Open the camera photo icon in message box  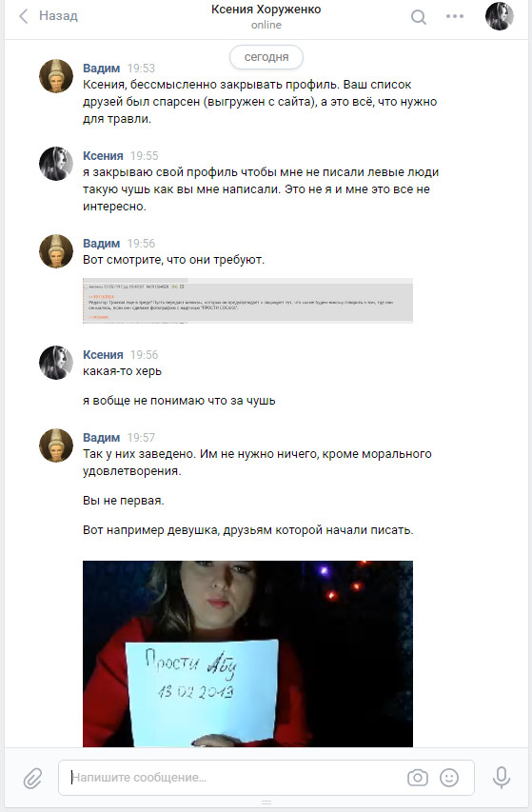click(417, 778)
